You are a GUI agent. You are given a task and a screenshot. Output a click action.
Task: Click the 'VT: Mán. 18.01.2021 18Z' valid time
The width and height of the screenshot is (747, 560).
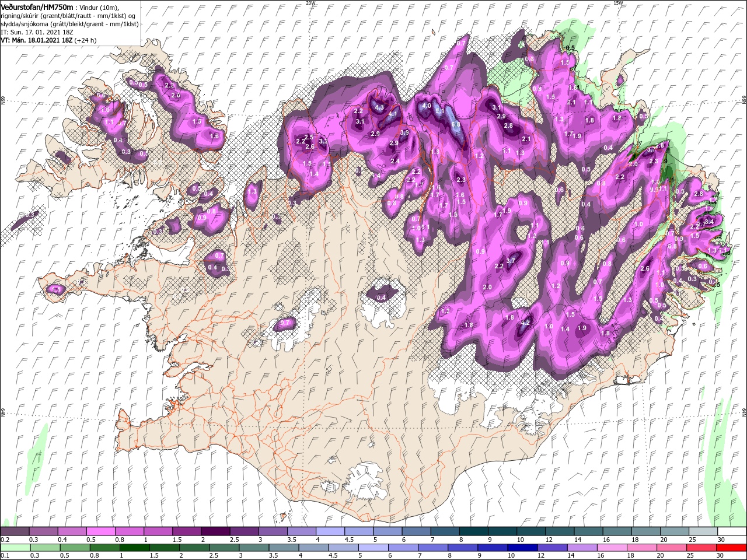pyautogui.click(x=37, y=40)
